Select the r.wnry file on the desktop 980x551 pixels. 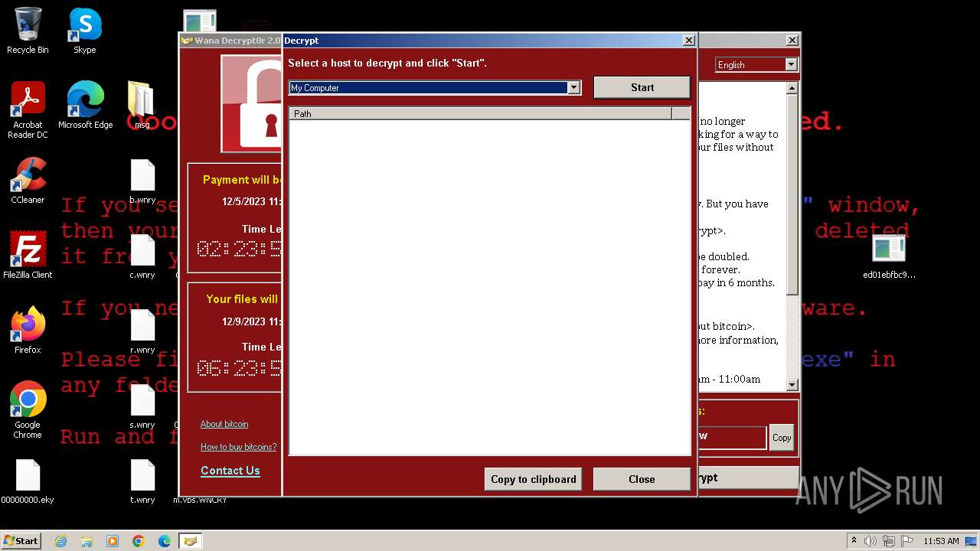tap(142, 331)
